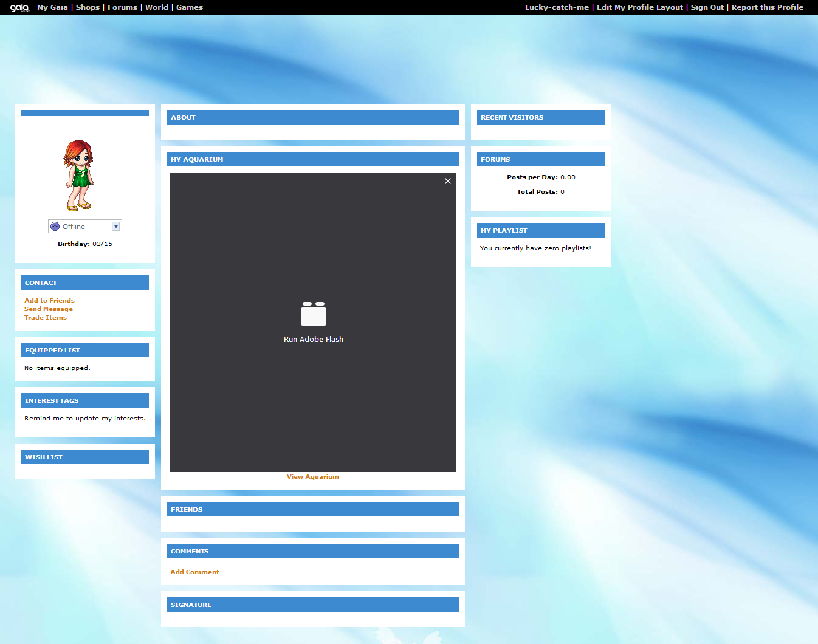Image resolution: width=818 pixels, height=644 pixels.
Task: Click 'Remind me to update my interests.' text
Action: coord(85,418)
